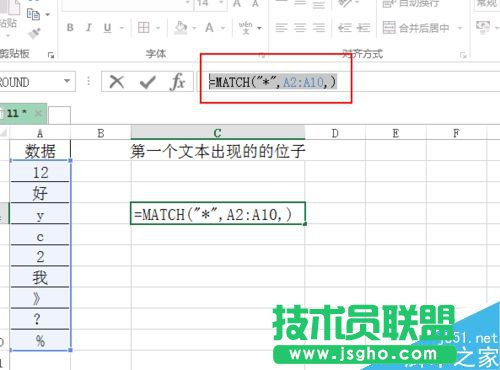Select column A header
The width and height of the screenshot is (500, 370).
(x=40, y=133)
